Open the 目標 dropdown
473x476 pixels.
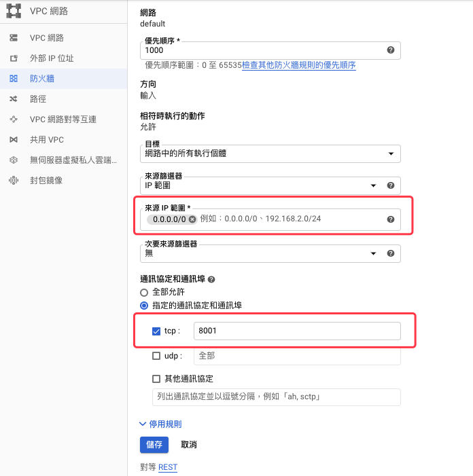(270, 153)
